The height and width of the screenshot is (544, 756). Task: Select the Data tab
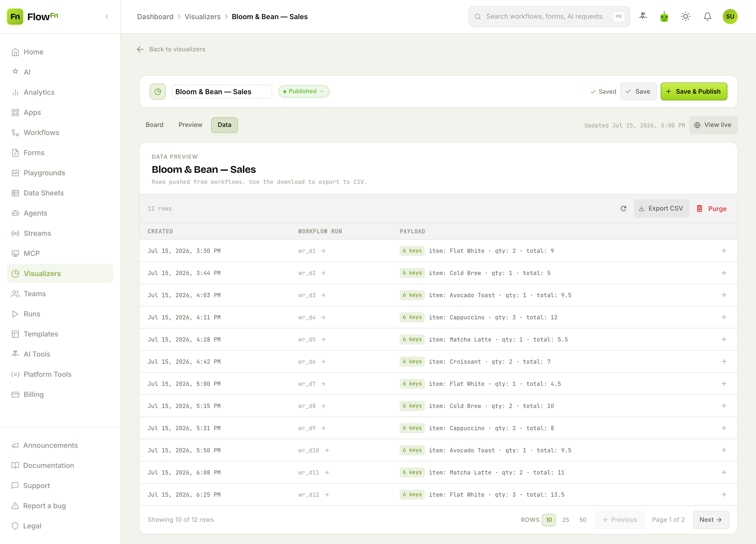(x=224, y=125)
